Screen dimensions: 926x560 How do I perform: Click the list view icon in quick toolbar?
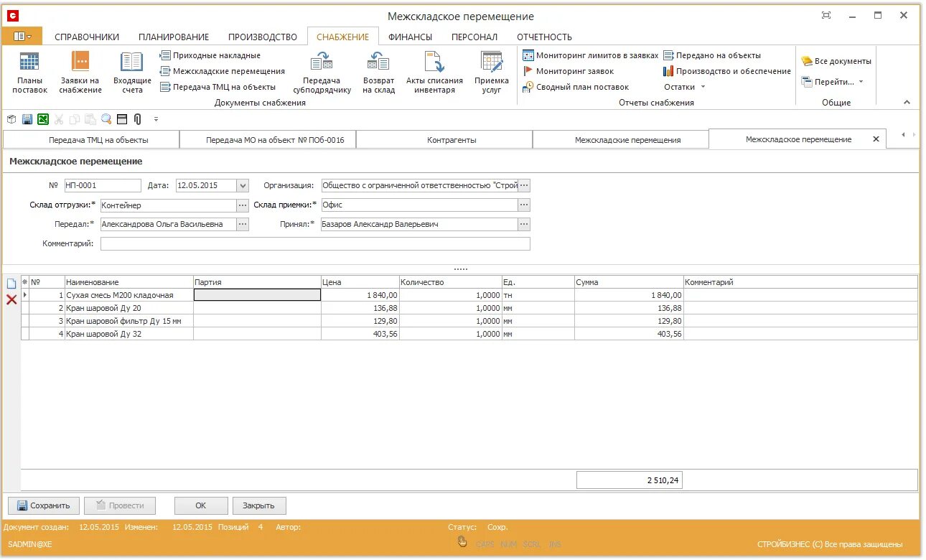point(122,119)
